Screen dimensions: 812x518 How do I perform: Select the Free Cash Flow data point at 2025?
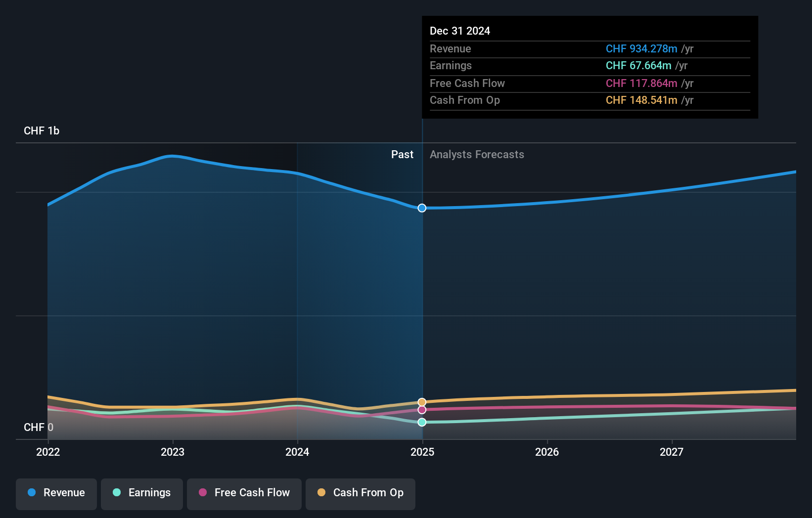tap(422, 410)
